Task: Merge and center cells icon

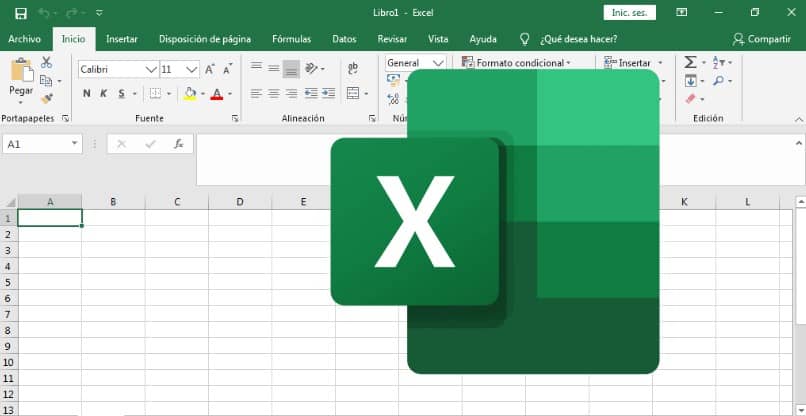Action: [353, 94]
